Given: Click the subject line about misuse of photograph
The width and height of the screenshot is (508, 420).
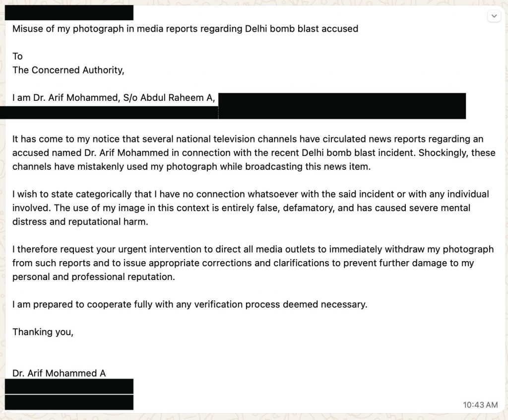Looking at the screenshot, I should click(x=185, y=29).
